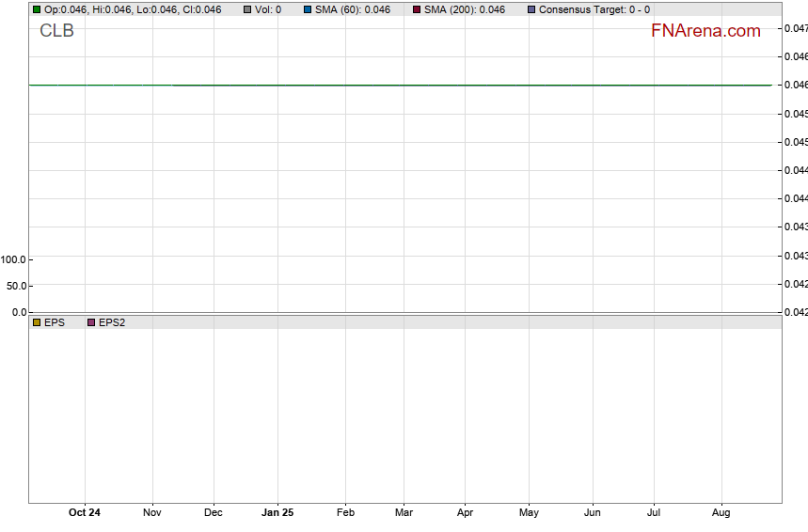Viewport: 808px width, 532px height.
Task: Click the Dec month label on time axis
Action: coord(214,513)
